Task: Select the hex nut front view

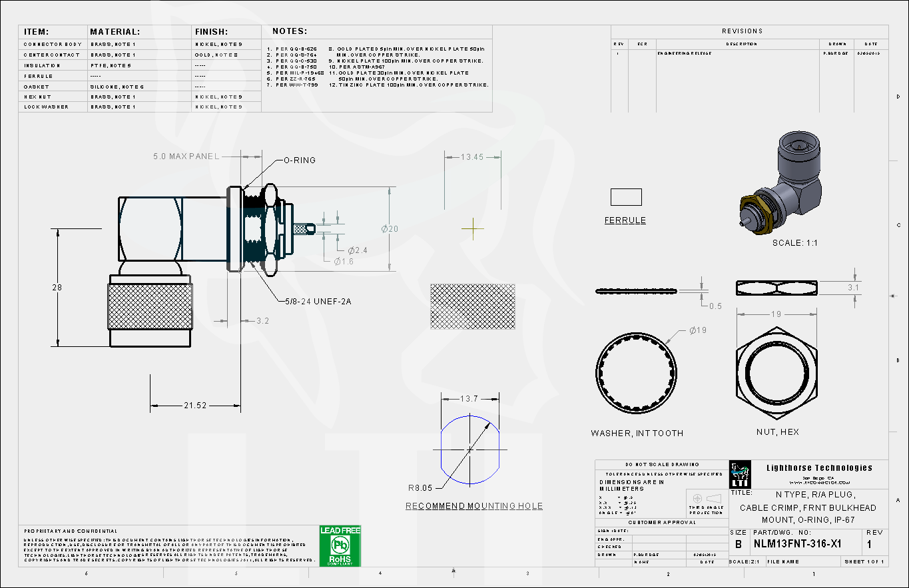Action: pyautogui.click(x=776, y=372)
